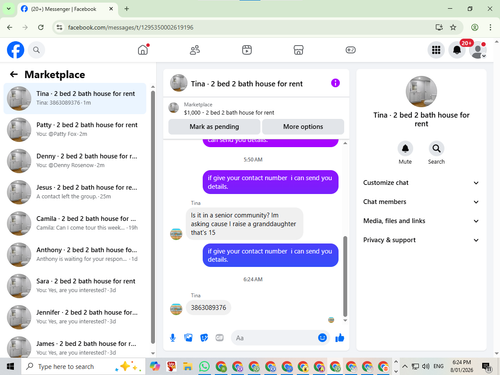Open the ENG language indicator in tray
Viewport: 500px width, 375px height.
click(438, 366)
